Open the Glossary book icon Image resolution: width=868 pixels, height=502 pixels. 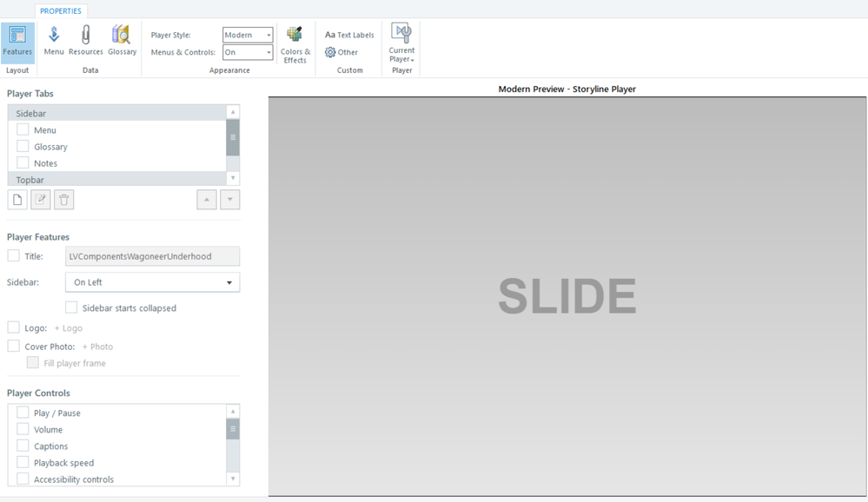pyautogui.click(x=122, y=41)
